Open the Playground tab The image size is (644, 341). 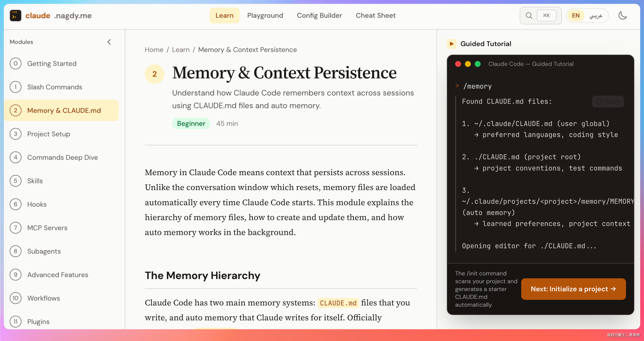tap(265, 15)
